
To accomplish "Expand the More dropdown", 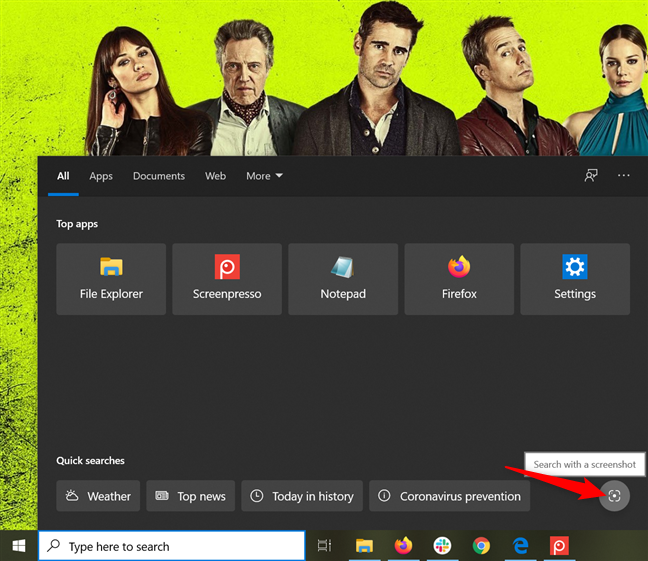I will point(264,176).
